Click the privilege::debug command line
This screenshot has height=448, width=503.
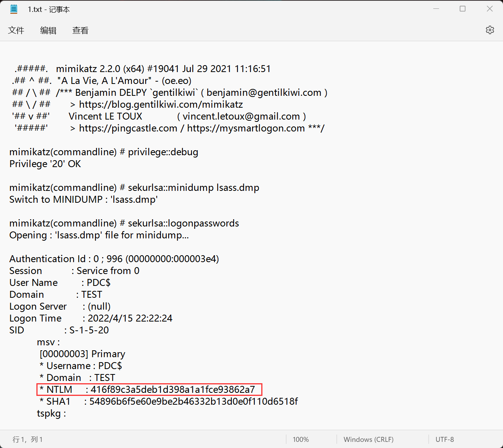(104, 152)
